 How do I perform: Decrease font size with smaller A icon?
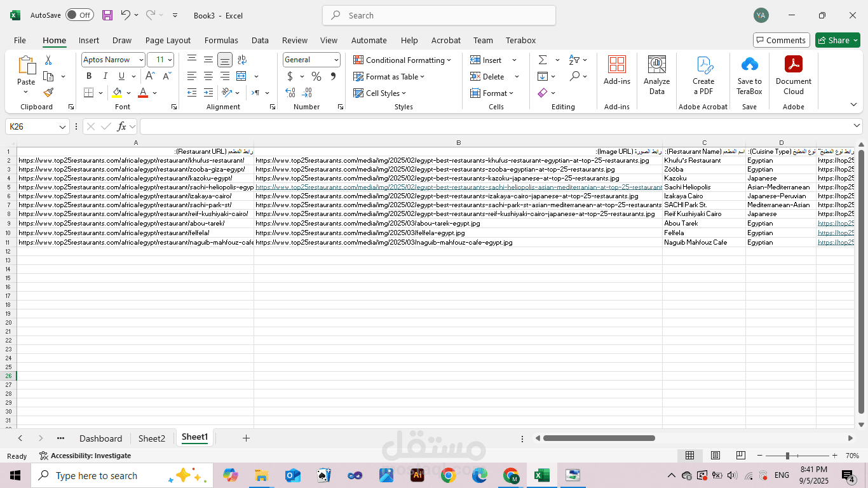166,76
